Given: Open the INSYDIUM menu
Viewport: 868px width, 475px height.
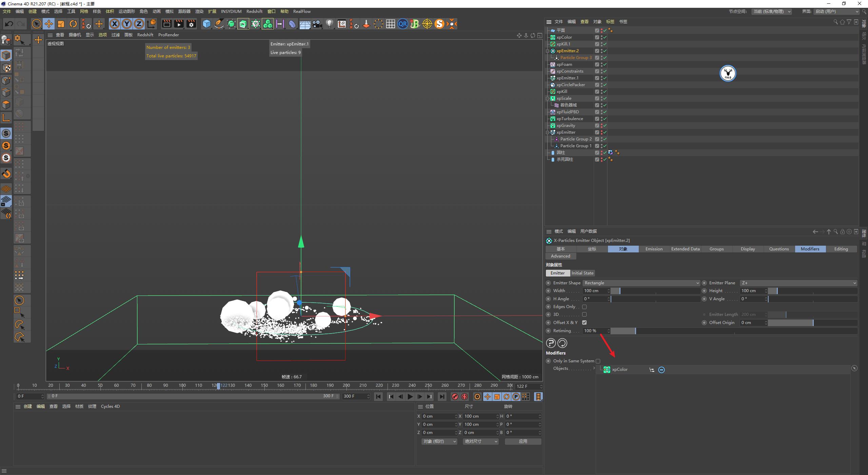Looking at the screenshot, I should [231, 11].
